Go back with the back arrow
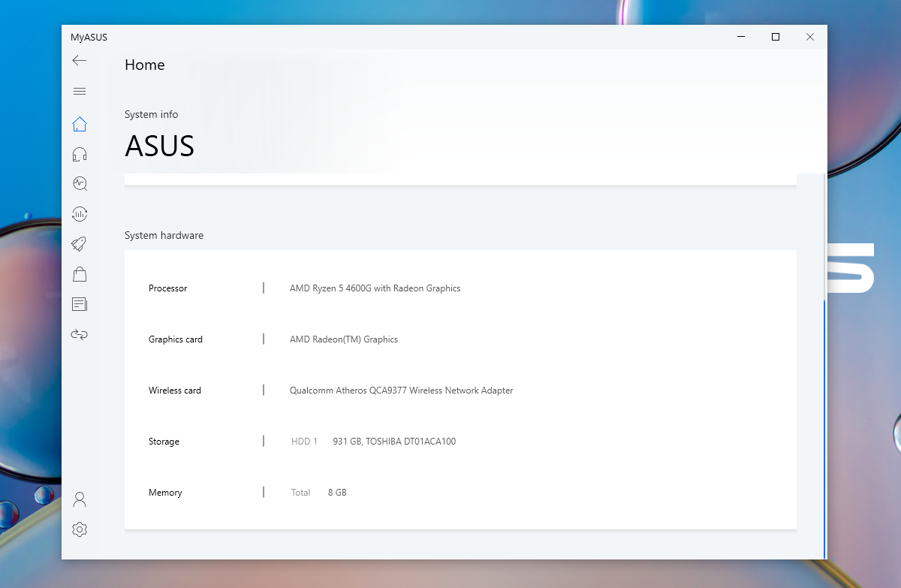The height and width of the screenshot is (588, 901). pos(80,61)
